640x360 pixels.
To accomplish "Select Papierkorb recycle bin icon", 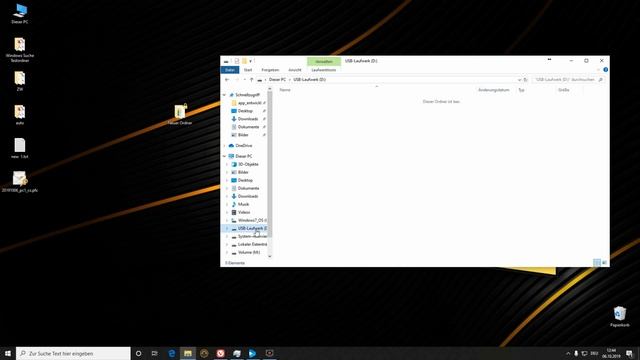I will pyautogui.click(x=620, y=317).
